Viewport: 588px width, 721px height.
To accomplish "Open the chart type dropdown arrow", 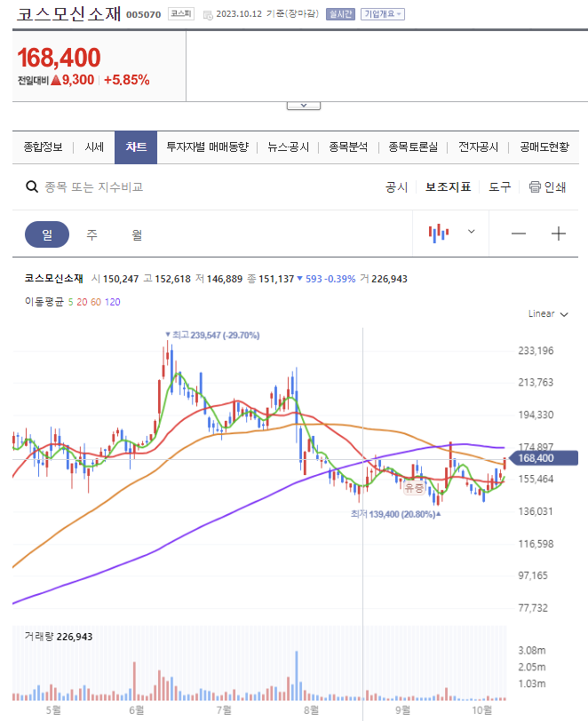I will pyautogui.click(x=472, y=231).
